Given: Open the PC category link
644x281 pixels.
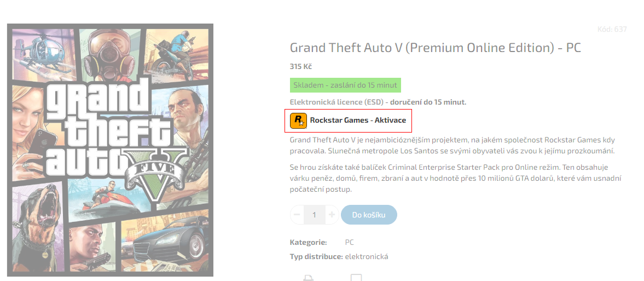Looking at the screenshot, I should click(350, 242).
